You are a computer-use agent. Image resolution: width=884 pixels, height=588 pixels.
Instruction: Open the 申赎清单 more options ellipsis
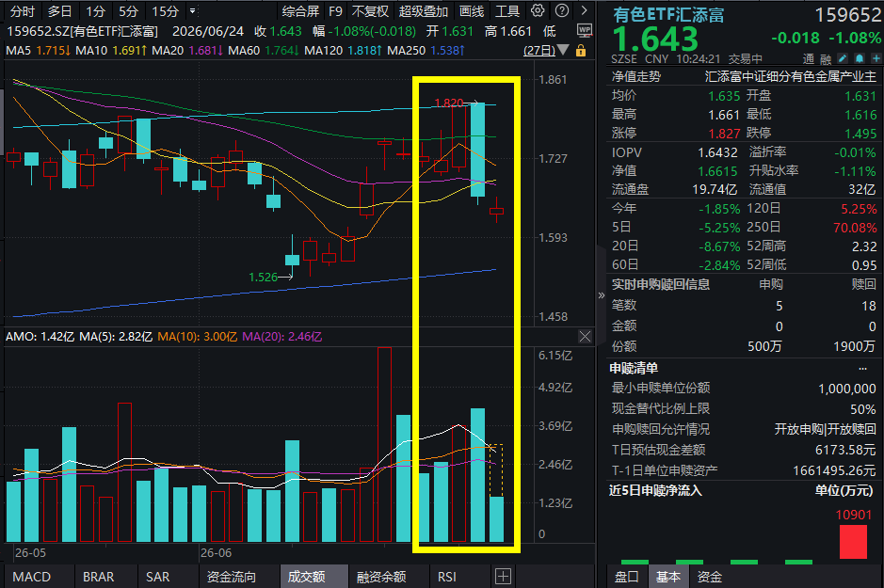(x=862, y=369)
